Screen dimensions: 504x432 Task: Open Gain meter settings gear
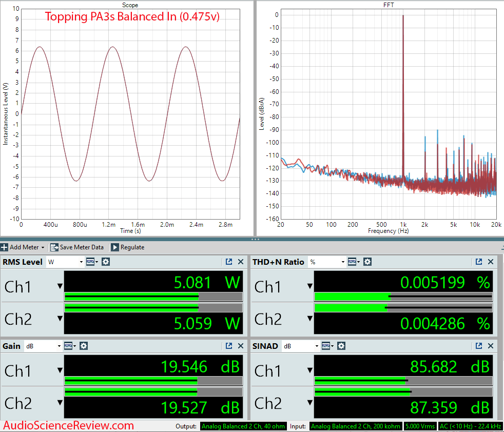coord(84,346)
